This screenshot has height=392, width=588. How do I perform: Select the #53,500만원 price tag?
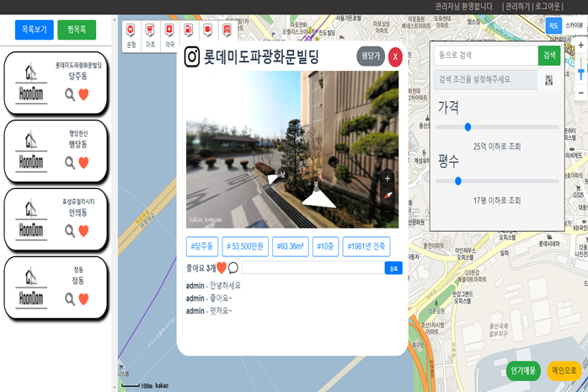245,246
